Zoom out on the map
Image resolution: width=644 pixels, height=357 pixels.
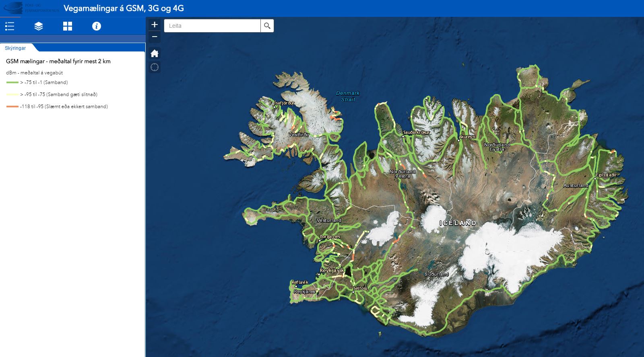coord(155,37)
